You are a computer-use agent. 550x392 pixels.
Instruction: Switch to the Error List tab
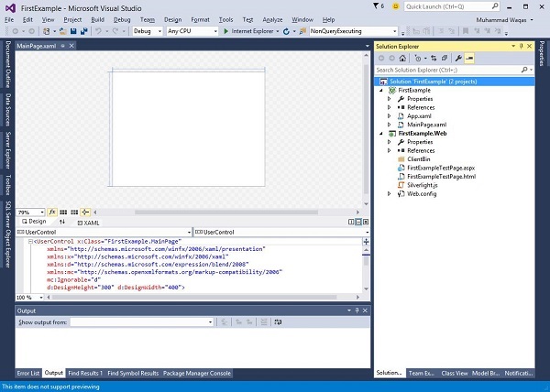pyautogui.click(x=28, y=373)
